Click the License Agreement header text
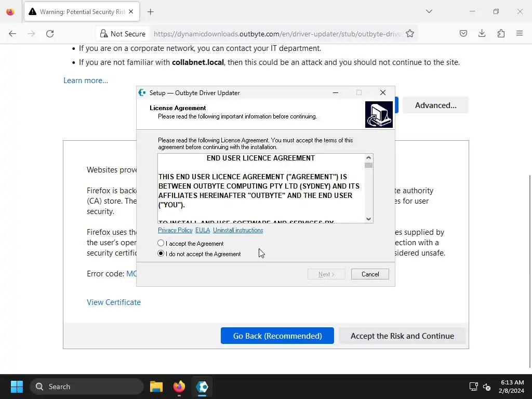Screen dimensions: 532x399 click(178, 108)
